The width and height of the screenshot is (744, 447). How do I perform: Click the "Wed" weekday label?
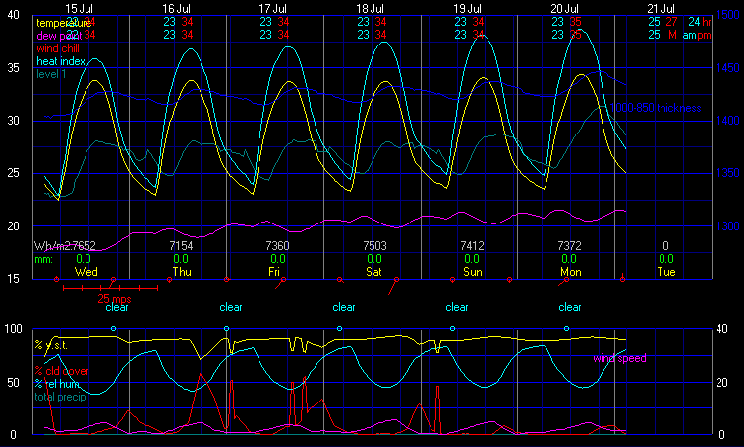tap(86, 272)
